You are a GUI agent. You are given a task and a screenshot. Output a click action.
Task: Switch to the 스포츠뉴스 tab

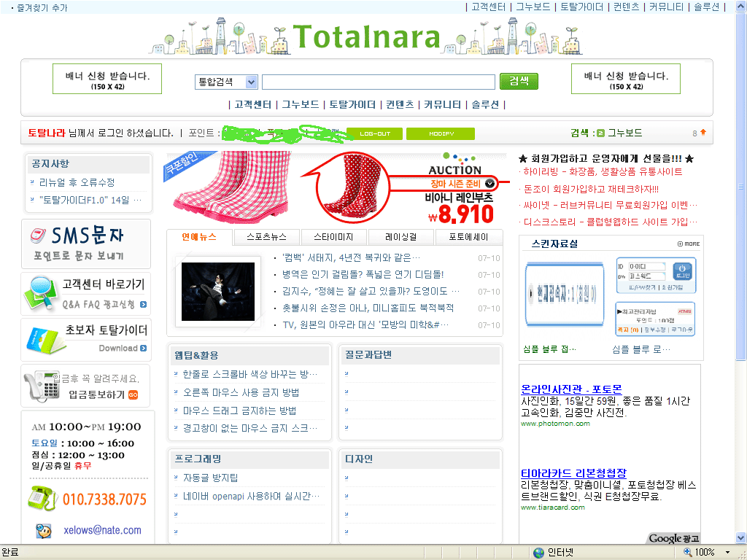pyautogui.click(x=266, y=237)
